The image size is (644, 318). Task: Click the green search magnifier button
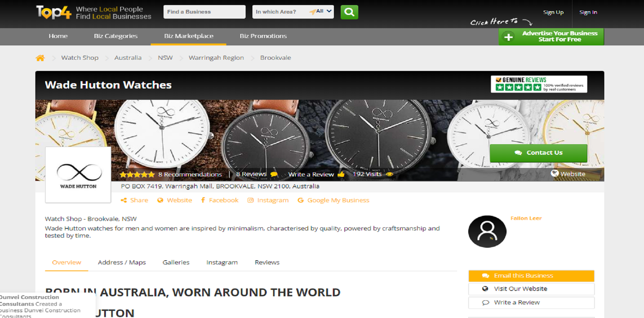pyautogui.click(x=349, y=12)
